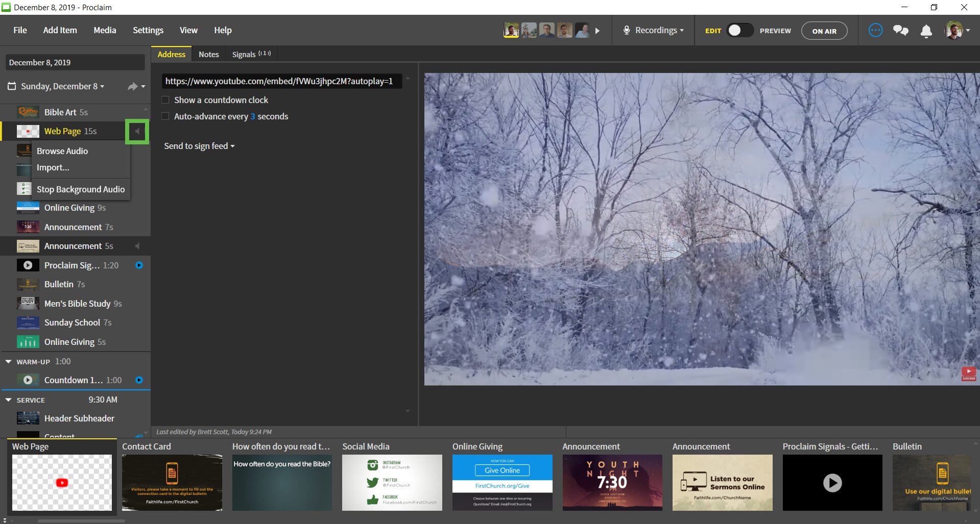980x524 pixels.
Task: Open the Add Item menu
Action: point(60,30)
